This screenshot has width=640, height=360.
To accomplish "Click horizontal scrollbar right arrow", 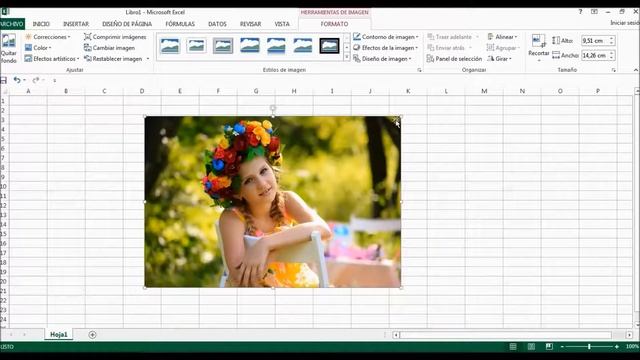I will point(629,335).
